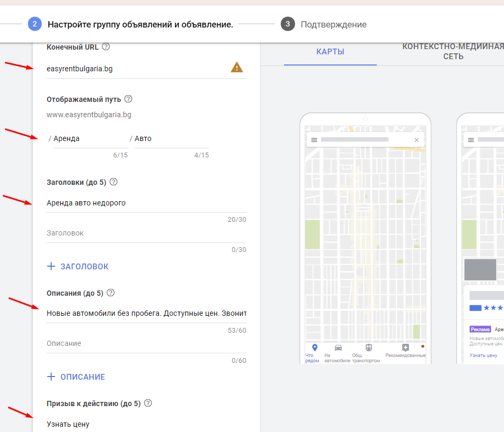The image size is (504, 432).
Task: Click the empty Заголовок field
Action: coord(146,233)
